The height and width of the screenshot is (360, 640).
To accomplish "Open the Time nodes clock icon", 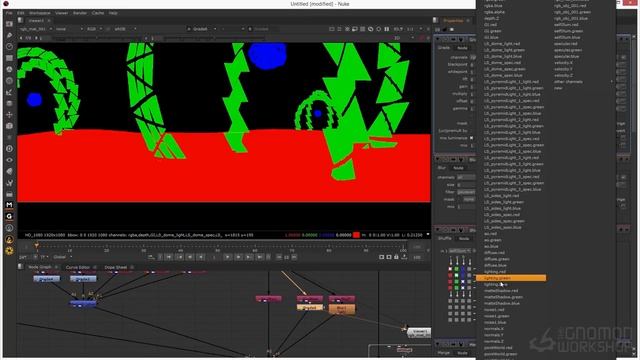I will pyautogui.click(x=9, y=47).
